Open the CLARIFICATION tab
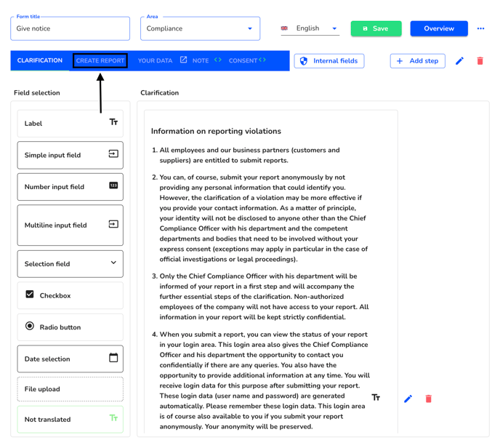This screenshot has height=448, width=500. point(40,60)
